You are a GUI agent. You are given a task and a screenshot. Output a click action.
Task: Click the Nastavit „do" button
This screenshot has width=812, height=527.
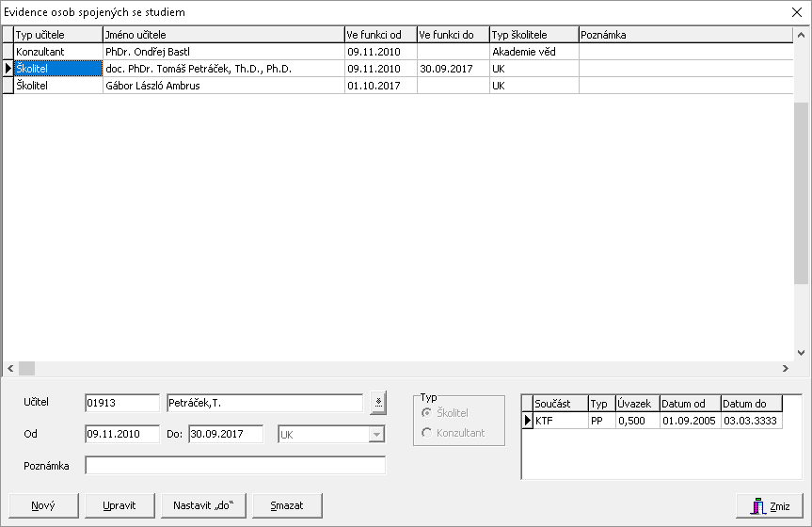pyautogui.click(x=203, y=505)
